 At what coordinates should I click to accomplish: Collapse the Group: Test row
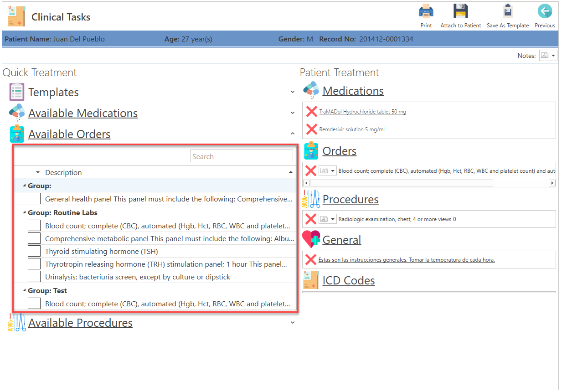[x=24, y=290]
